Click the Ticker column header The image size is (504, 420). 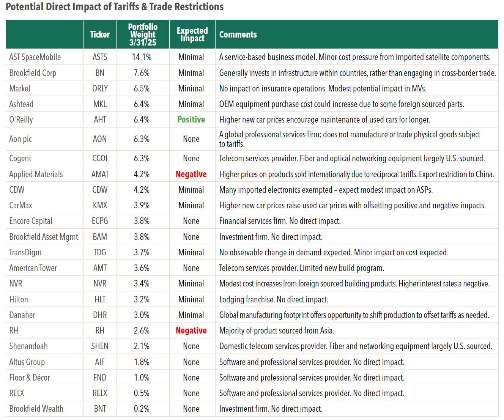pos(100,35)
